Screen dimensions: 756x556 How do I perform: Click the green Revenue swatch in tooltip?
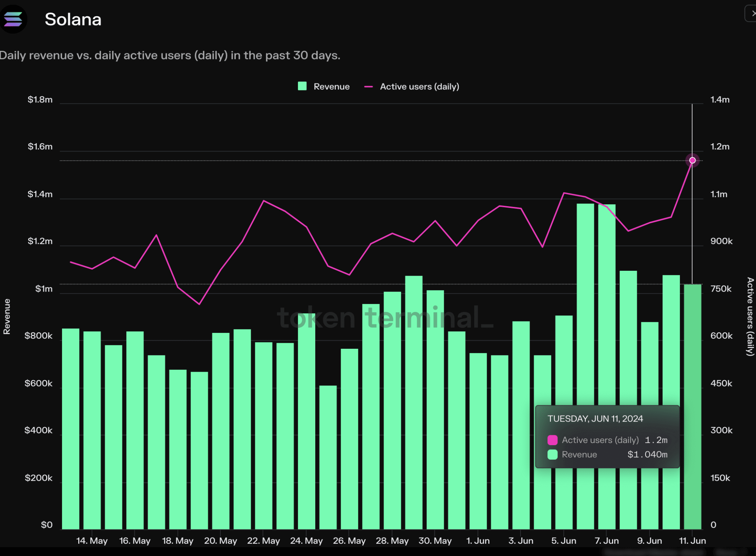(x=552, y=454)
